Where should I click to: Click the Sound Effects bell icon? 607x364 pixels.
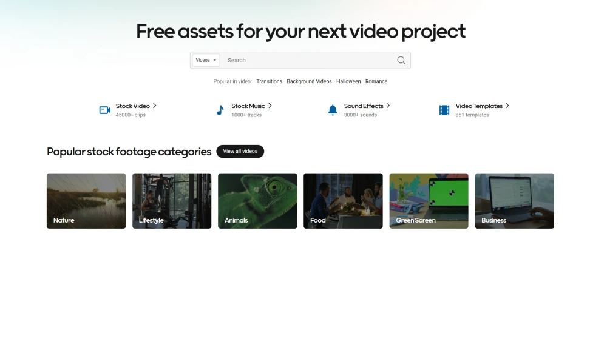pyautogui.click(x=333, y=110)
